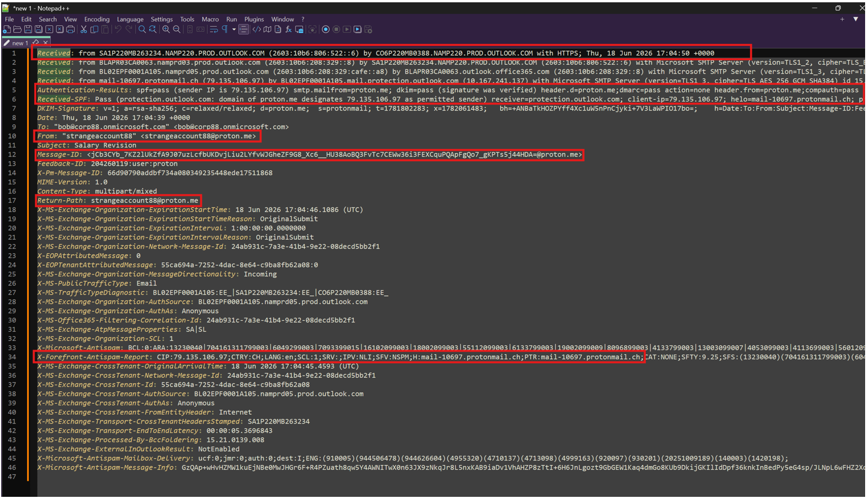The width and height of the screenshot is (868, 498).
Task: Toggle the file monitoring (tail) icon
Action: tap(312, 29)
